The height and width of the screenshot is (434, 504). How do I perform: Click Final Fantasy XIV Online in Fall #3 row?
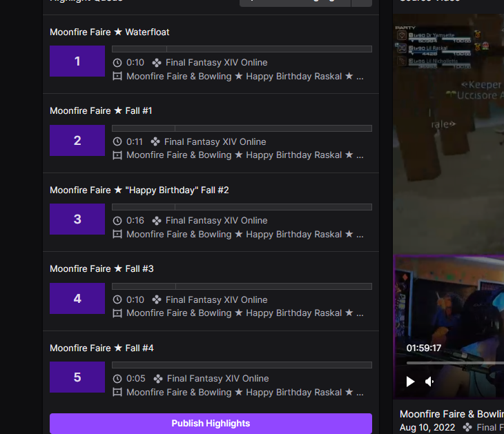click(x=216, y=299)
